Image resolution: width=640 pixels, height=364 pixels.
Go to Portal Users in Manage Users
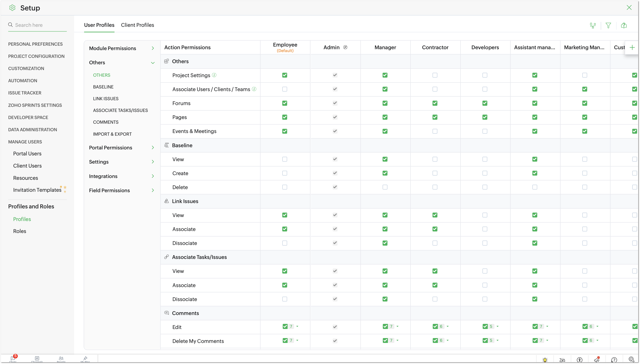pos(27,153)
